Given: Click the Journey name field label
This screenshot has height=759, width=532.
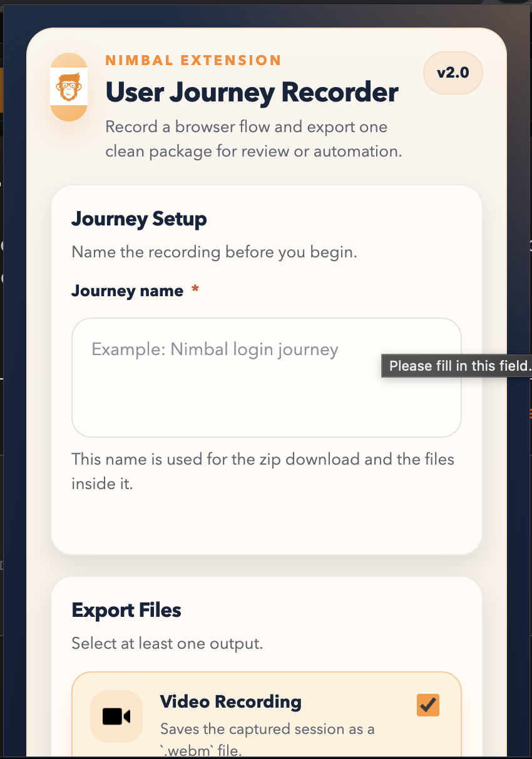Looking at the screenshot, I should point(127,291).
